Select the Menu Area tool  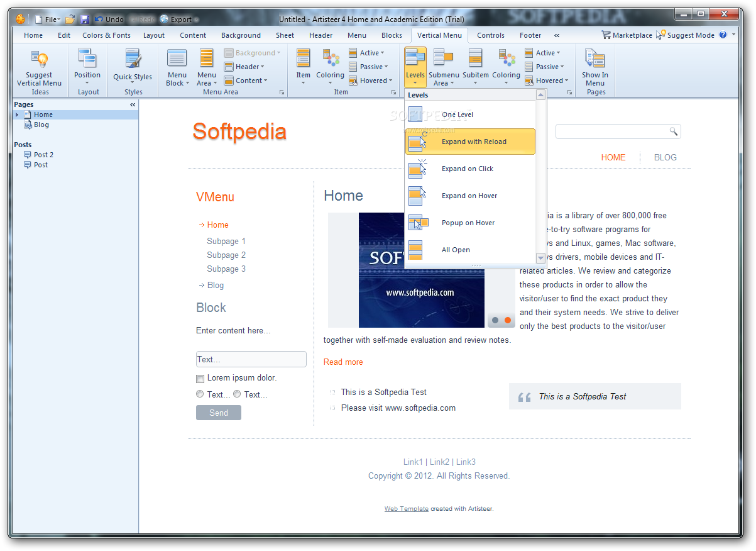click(x=207, y=67)
